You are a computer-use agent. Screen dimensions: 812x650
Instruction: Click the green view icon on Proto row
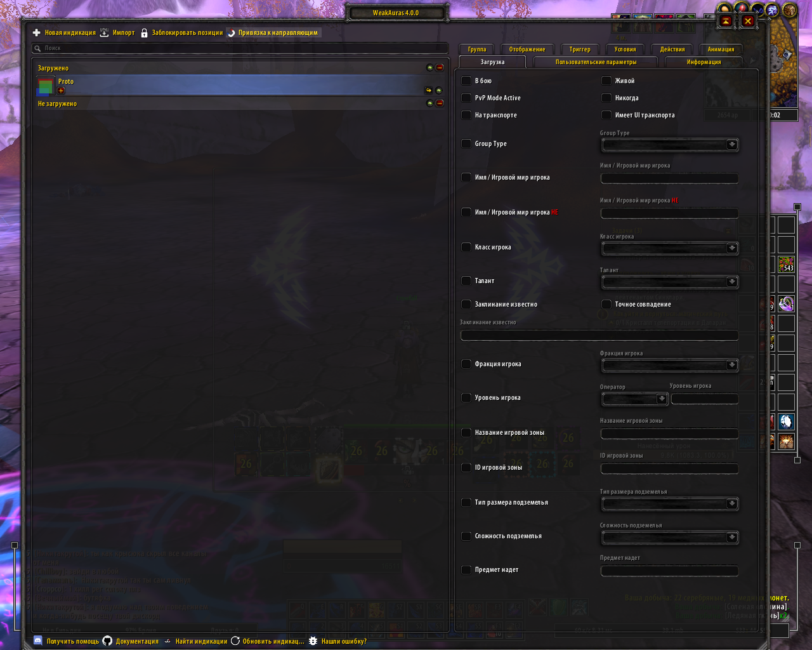tap(438, 91)
